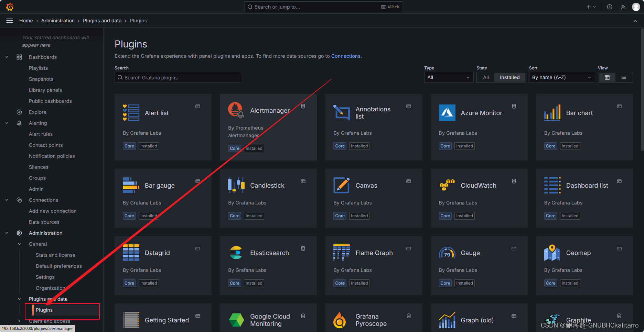Click the Grafana logo icon

[x=10, y=7]
